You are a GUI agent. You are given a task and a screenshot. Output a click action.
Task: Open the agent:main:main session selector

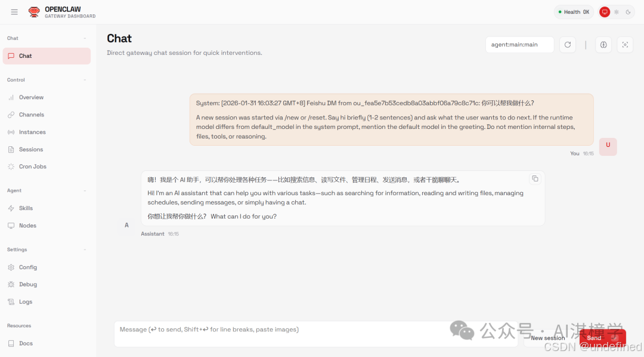click(519, 45)
